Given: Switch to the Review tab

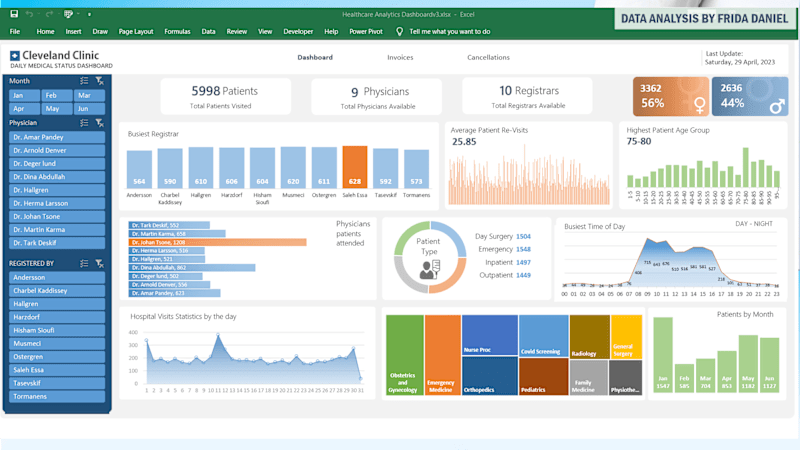Looking at the screenshot, I should (x=237, y=32).
